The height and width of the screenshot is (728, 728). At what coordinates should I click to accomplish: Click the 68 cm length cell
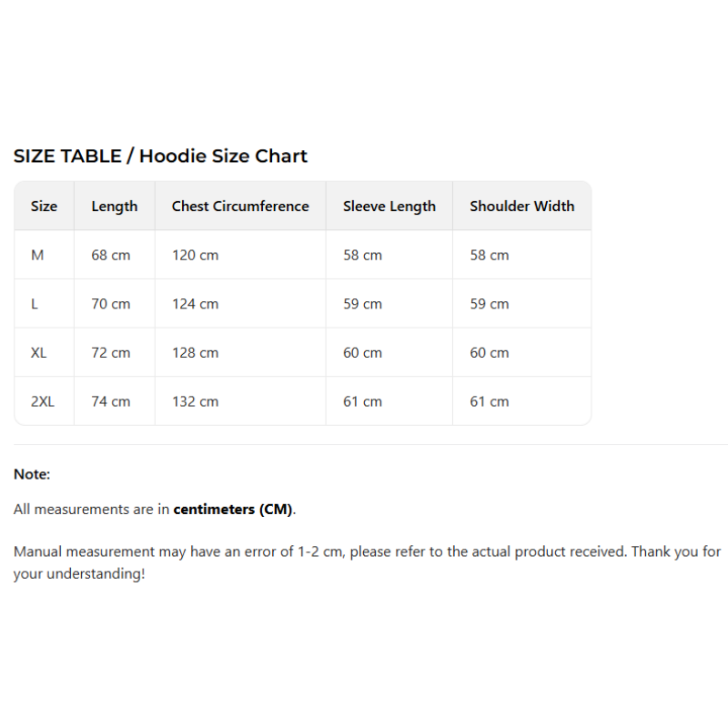click(111, 255)
